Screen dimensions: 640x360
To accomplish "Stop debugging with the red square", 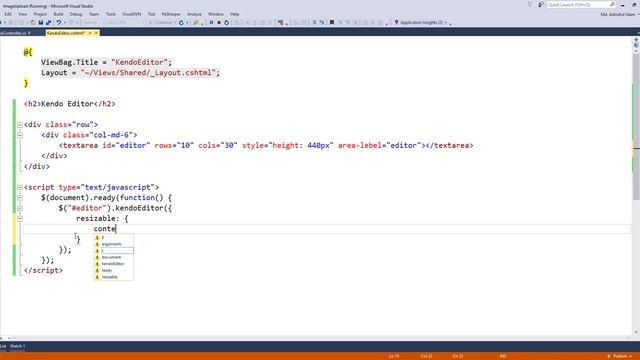I will (x=219, y=22).
